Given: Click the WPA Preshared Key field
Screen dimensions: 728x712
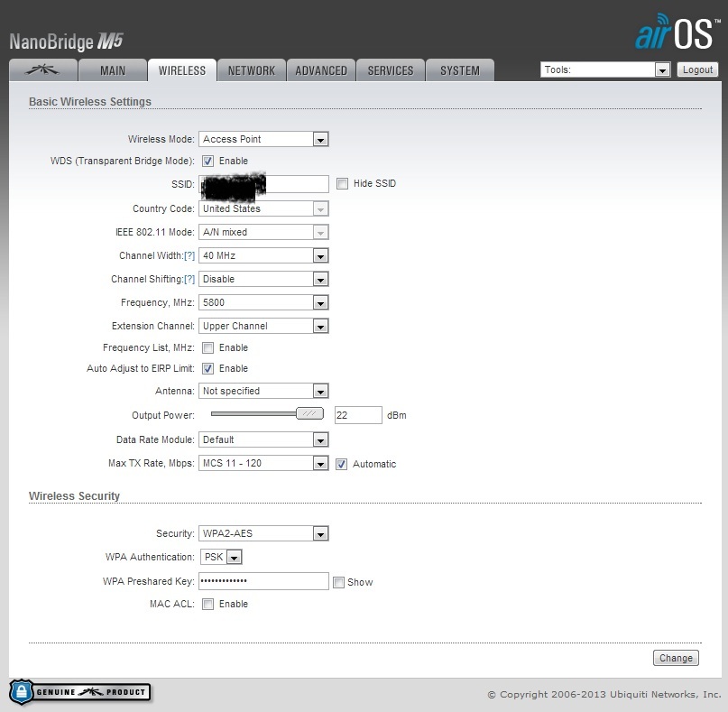Looking at the screenshot, I should (263, 581).
